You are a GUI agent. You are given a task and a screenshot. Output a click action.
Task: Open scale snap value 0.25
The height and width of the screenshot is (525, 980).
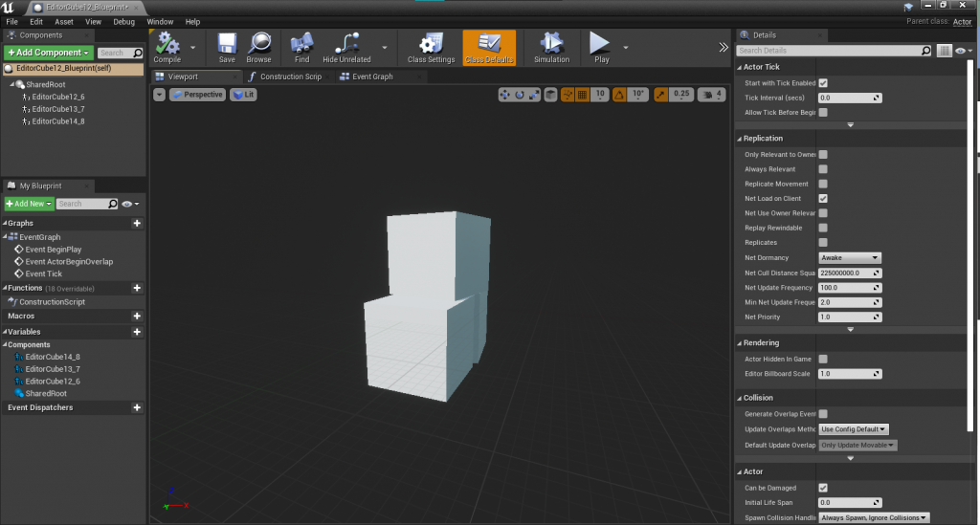[x=681, y=95]
